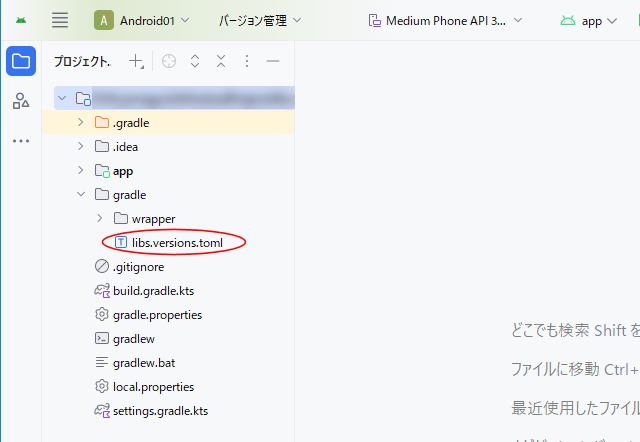The image size is (640, 442).
Task: Click collapse all tree icon
Action: (x=221, y=62)
